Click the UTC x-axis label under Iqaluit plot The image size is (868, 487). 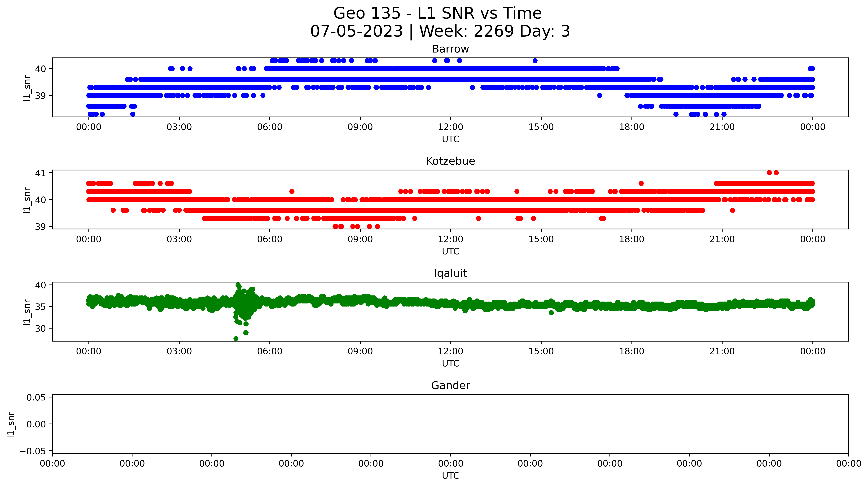coord(450,364)
